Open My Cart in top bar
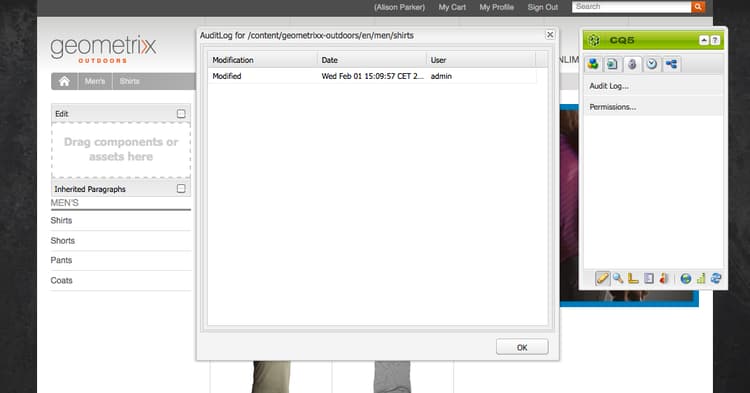 coord(452,7)
